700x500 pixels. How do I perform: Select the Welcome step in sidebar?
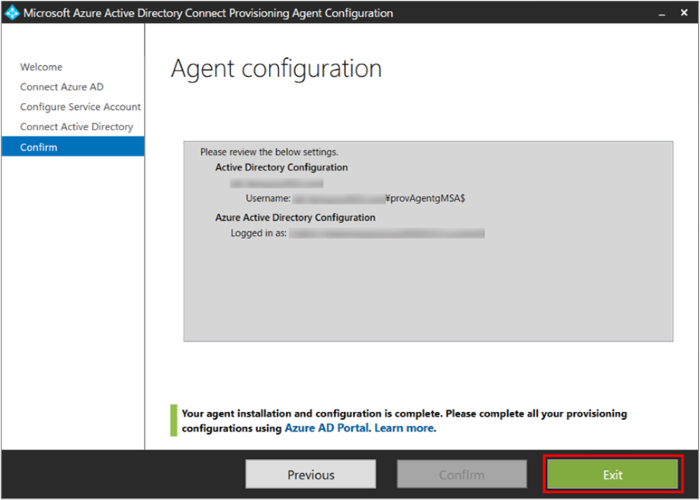[x=41, y=67]
